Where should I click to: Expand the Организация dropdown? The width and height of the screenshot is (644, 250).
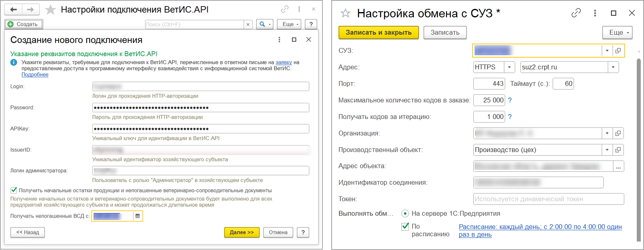click(x=607, y=133)
